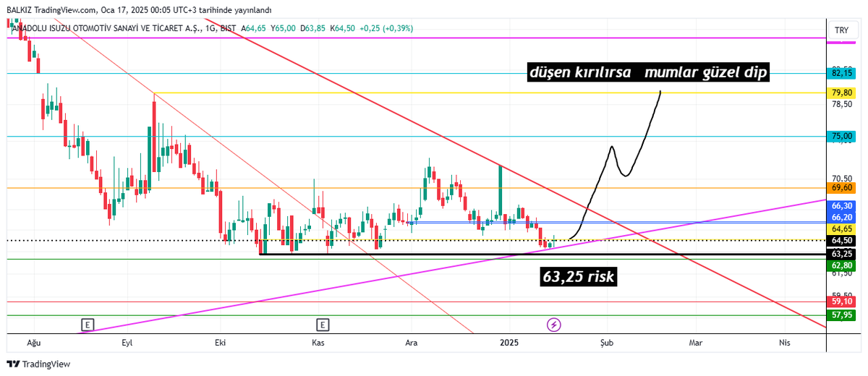This screenshot has width=868, height=376.
Task: Select the orange 69,60 price label
Action: 841,187
